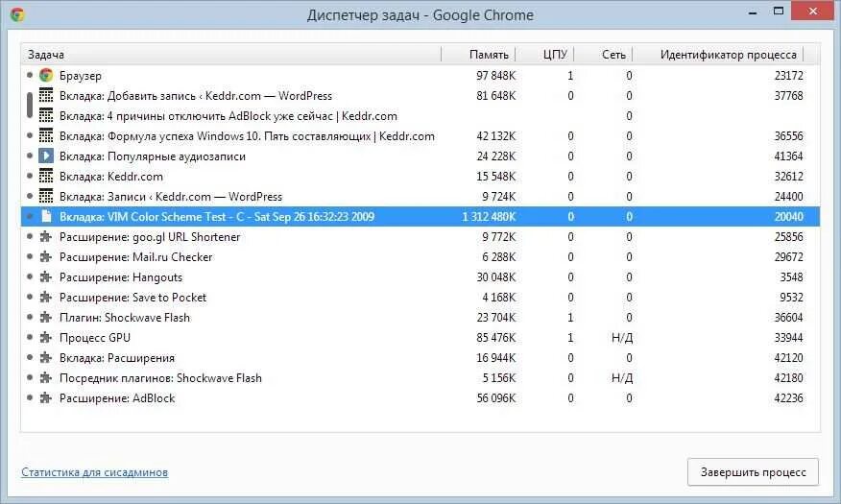
Task: Select row Расширение: Save to Pocket
Action: (x=420, y=297)
